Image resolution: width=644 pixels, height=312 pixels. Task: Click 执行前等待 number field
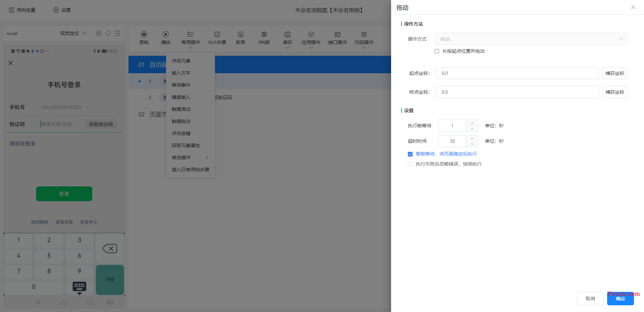[x=452, y=126]
